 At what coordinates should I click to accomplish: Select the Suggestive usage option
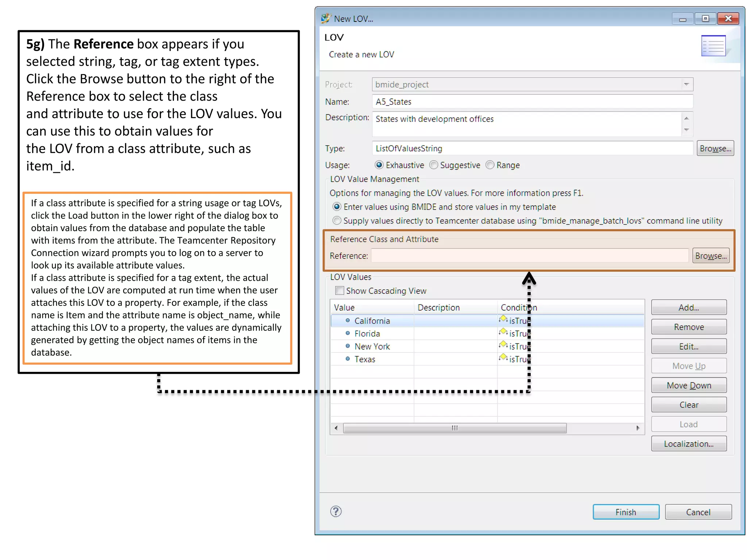tap(434, 165)
